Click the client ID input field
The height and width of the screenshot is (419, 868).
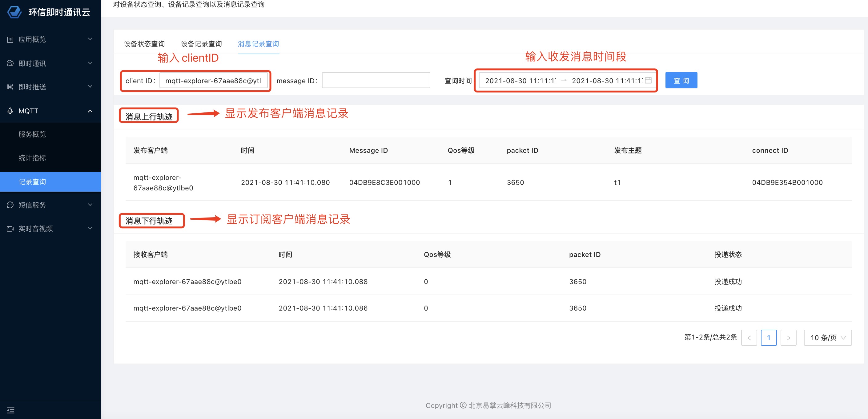click(213, 81)
